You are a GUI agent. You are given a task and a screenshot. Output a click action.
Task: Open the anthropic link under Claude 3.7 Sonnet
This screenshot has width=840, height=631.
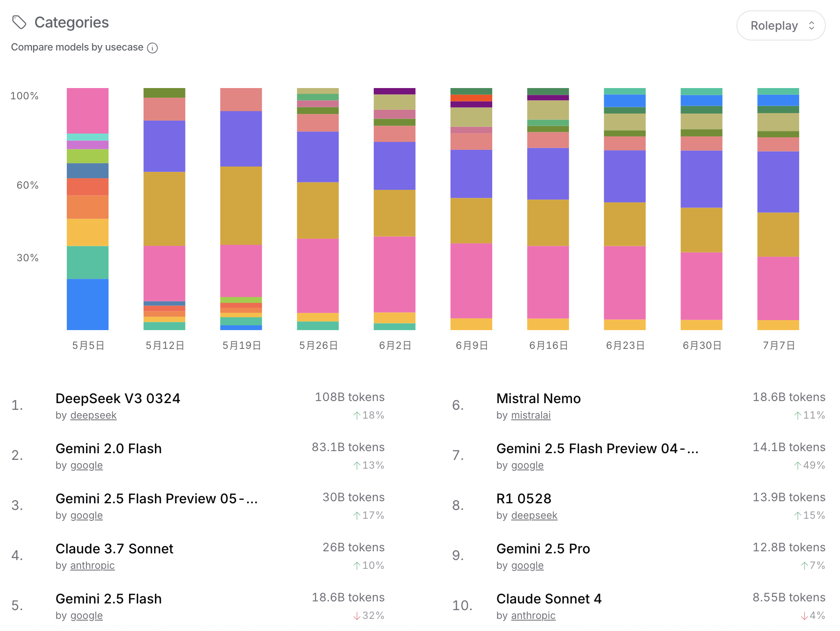pos(92,565)
